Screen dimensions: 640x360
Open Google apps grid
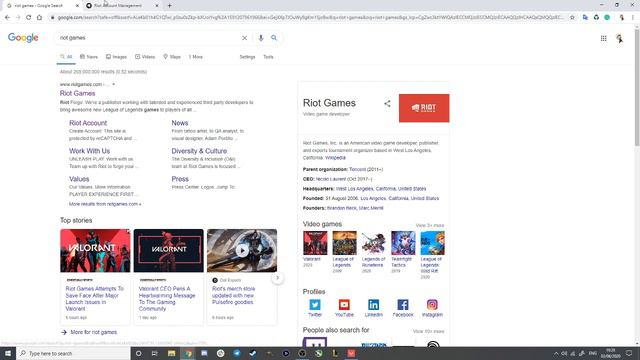pyautogui.click(x=603, y=38)
